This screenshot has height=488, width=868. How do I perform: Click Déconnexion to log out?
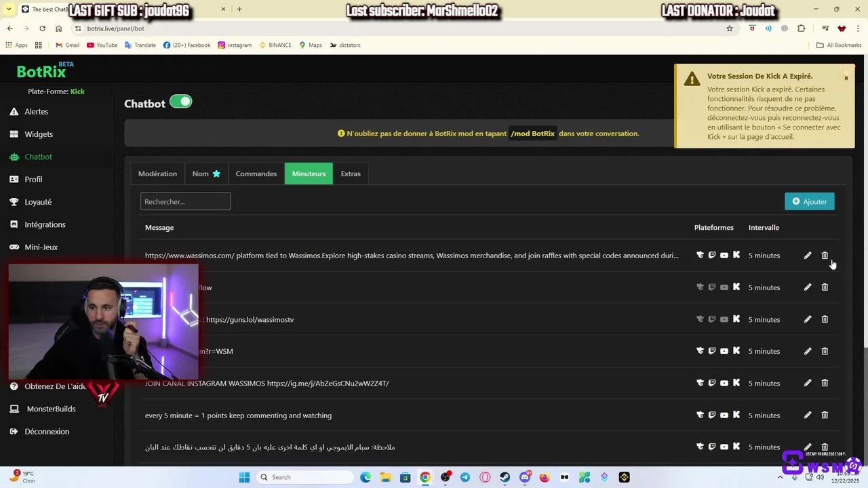point(39,431)
